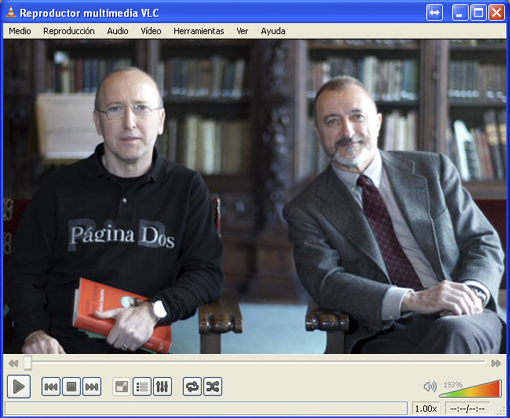Start playback with the Play button
510x418 pixels.
click(x=19, y=387)
